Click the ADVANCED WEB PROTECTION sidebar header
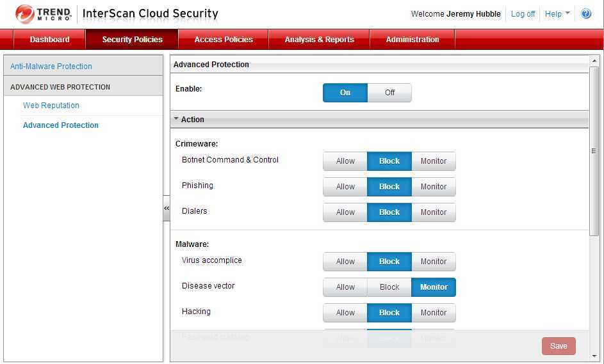 83,86
